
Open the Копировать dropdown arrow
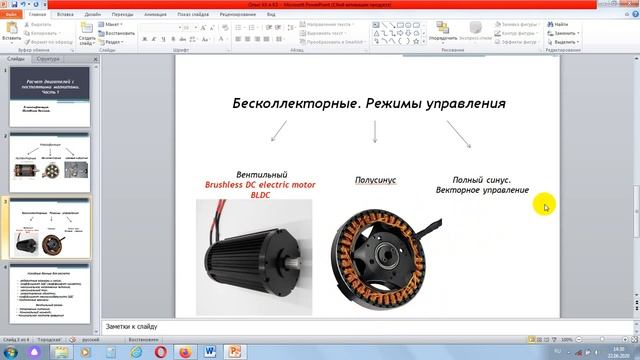[60, 33]
